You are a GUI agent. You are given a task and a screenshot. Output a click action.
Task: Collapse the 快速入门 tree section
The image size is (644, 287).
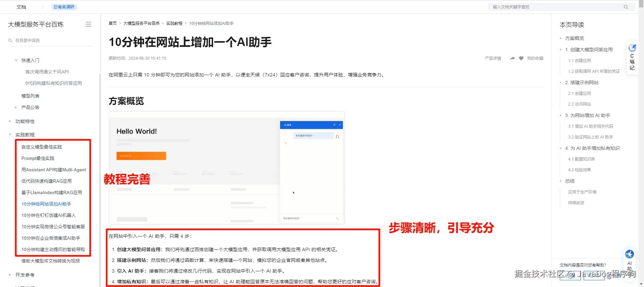click(16, 60)
